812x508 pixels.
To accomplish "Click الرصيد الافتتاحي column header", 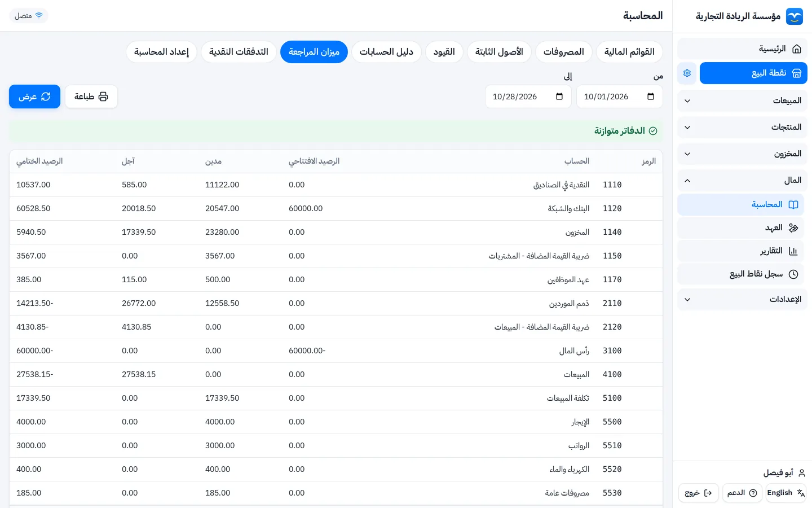I will (x=314, y=161).
